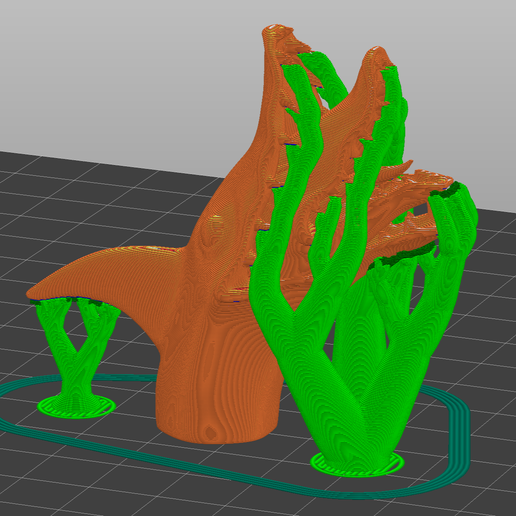Viewport: 516px width, 516px height.
Task: Click the orange model's cylindrical base trunk
Action: (x=217, y=393)
